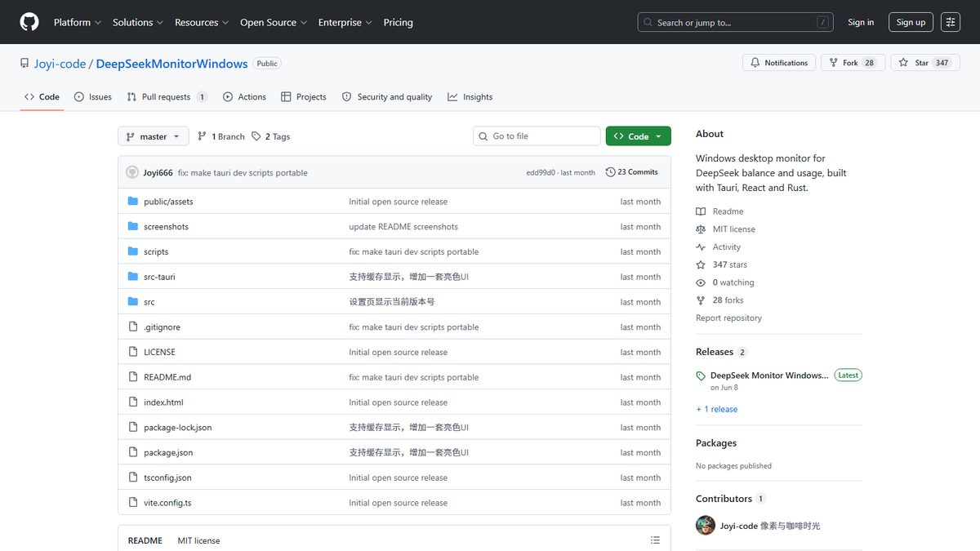Switch to the Actions tab
The image size is (980, 551).
click(x=244, y=96)
